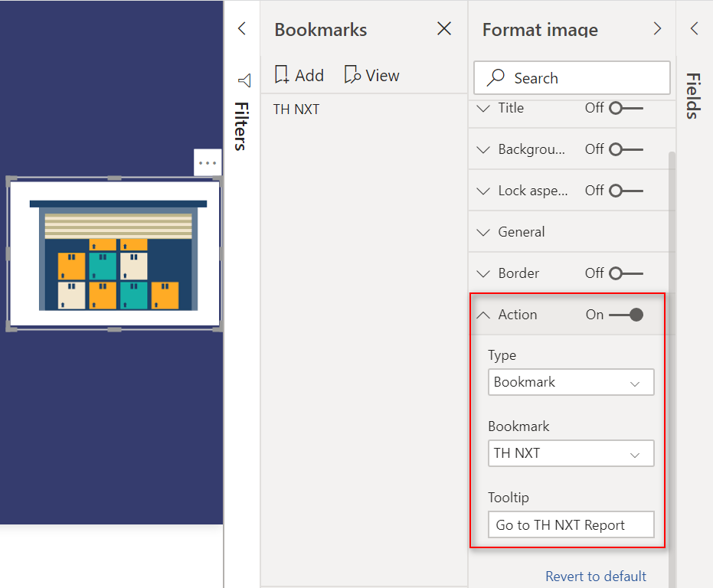713x588 pixels.
Task: Expand the Fields pane chevron
Action: pyautogui.click(x=694, y=29)
